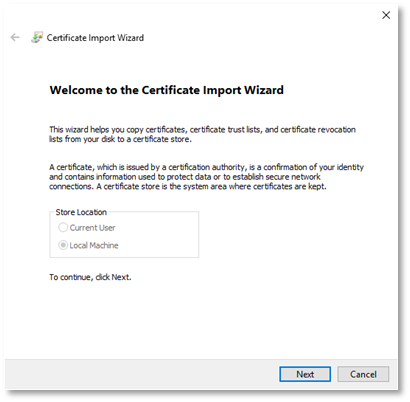410x402 pixels.
Task: Proceed with the Next button
Action: (305, 374)
